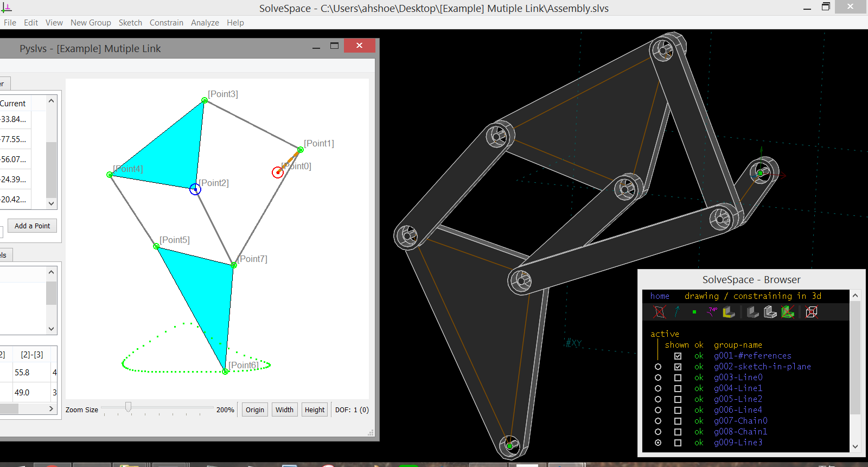
Task: Open g003-Line0 group link
Action: click(738, 378)
